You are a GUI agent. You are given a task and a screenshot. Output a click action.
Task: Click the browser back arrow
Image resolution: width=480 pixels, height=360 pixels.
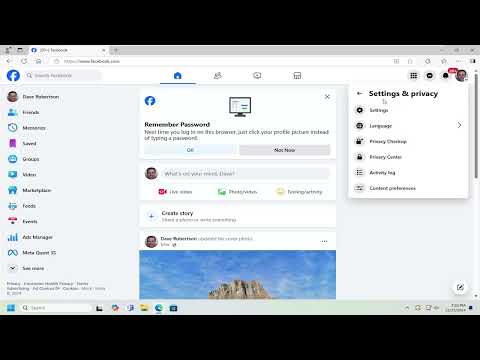click(9, 61)
